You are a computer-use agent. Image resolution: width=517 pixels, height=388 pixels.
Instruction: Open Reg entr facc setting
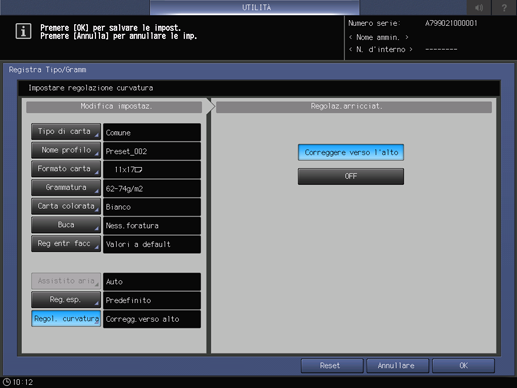coord(66,244)
